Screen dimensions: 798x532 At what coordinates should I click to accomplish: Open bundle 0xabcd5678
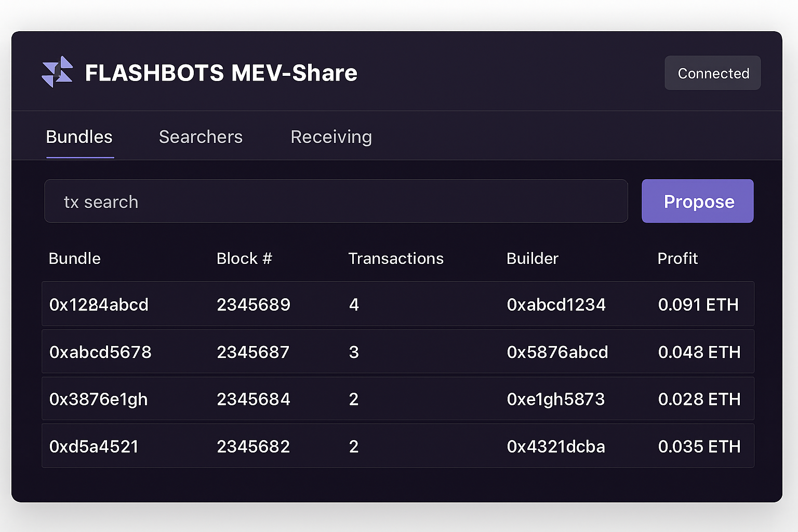(x=100, y=352)
